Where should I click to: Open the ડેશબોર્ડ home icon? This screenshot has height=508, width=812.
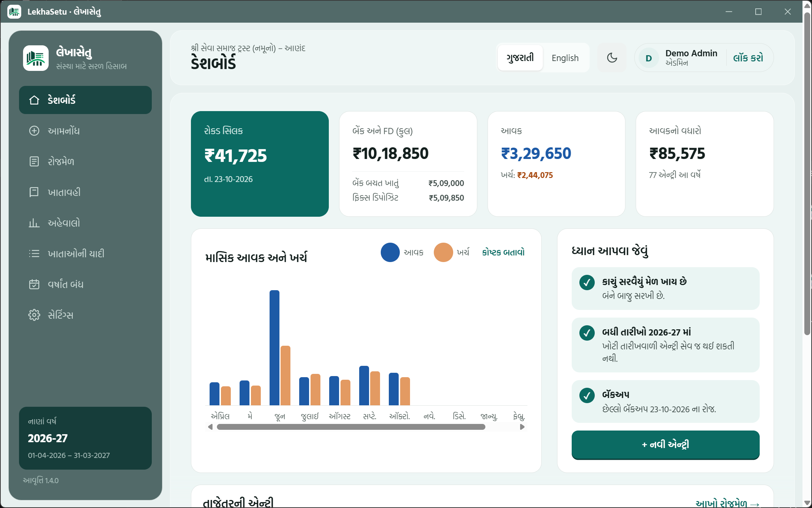click(34, 100)
